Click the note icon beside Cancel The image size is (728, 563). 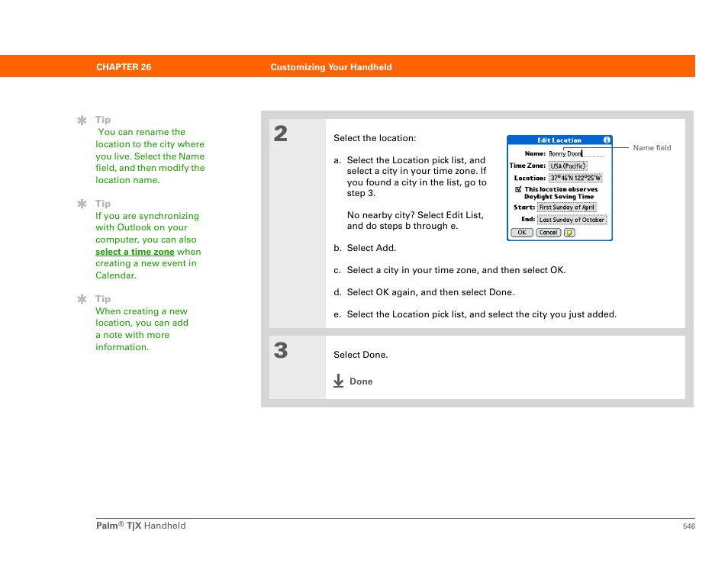tap(569, 233)
